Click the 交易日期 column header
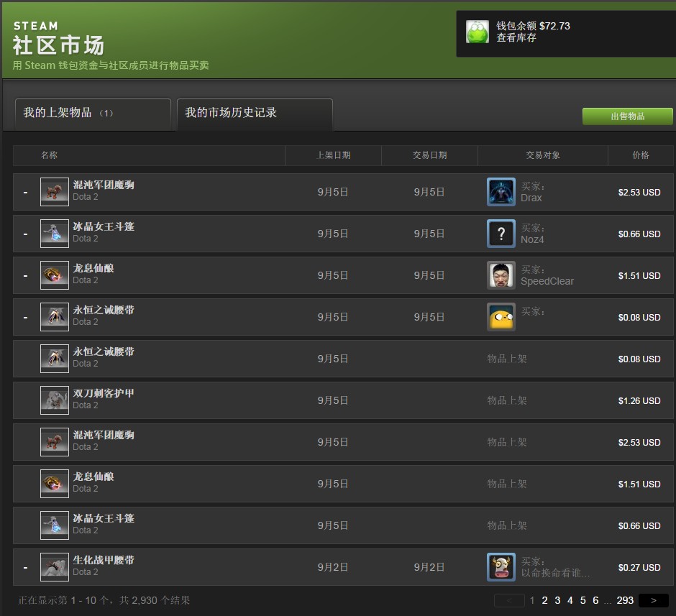Screen dimensions: 676x616 pos(429,155)
